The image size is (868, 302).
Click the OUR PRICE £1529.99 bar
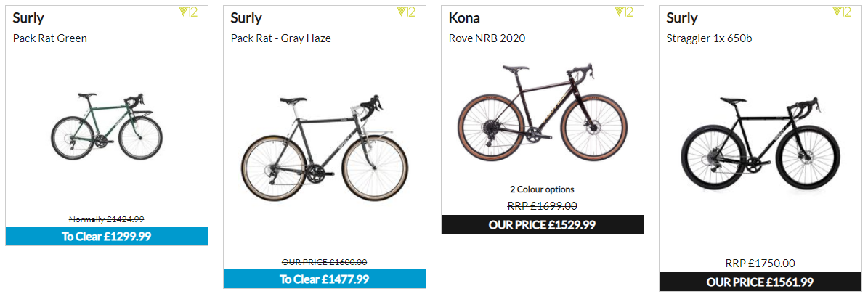pyautogui.click(x=543, y=224)
